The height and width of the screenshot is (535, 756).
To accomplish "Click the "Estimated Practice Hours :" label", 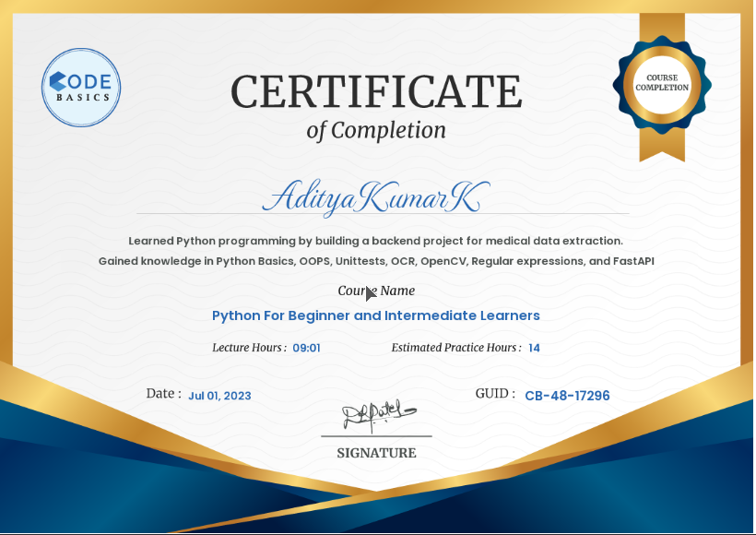I will 455,348.
